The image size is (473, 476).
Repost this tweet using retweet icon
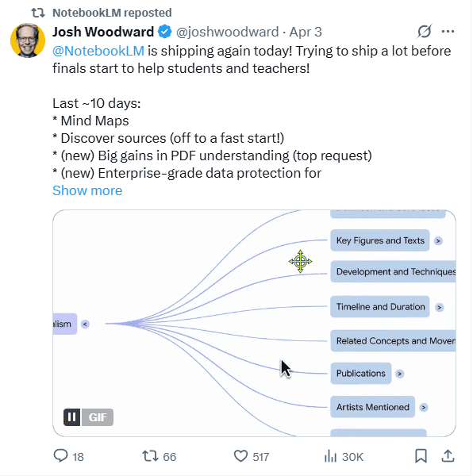point(150,455)
